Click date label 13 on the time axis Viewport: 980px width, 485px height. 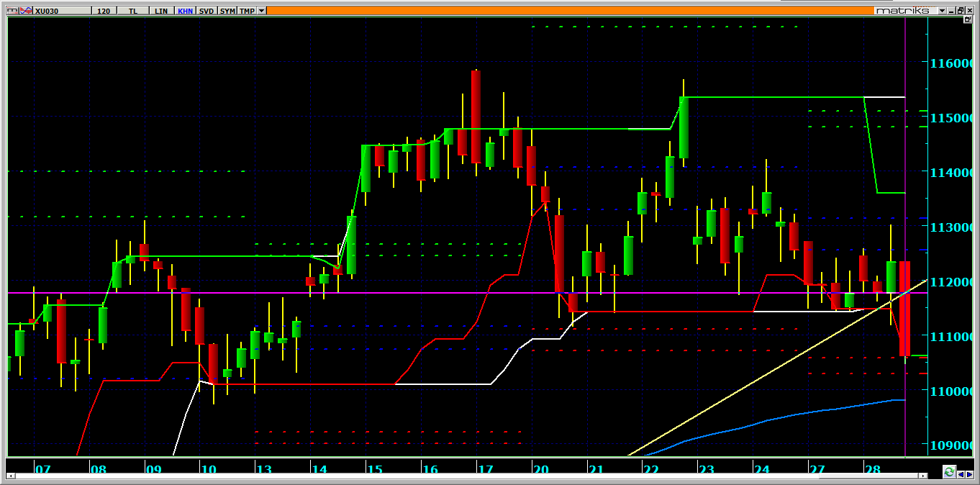point(264,470)
